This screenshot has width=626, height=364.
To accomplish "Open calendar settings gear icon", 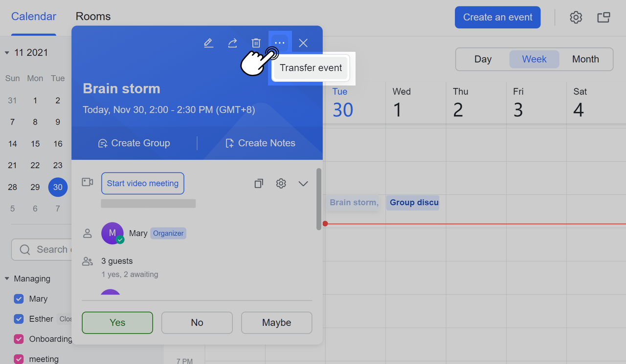I will [576, 18].
